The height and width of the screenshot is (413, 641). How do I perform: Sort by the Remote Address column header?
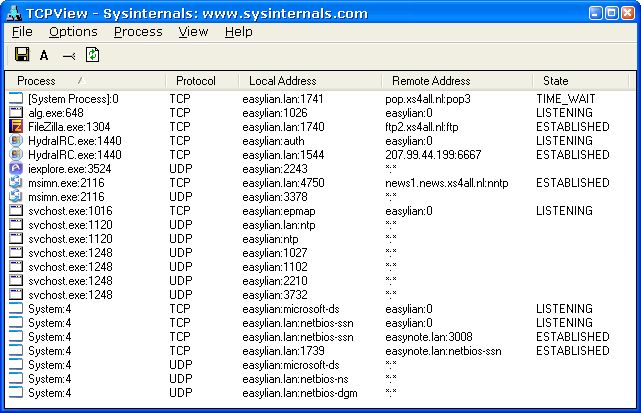[x=457, y=81]
